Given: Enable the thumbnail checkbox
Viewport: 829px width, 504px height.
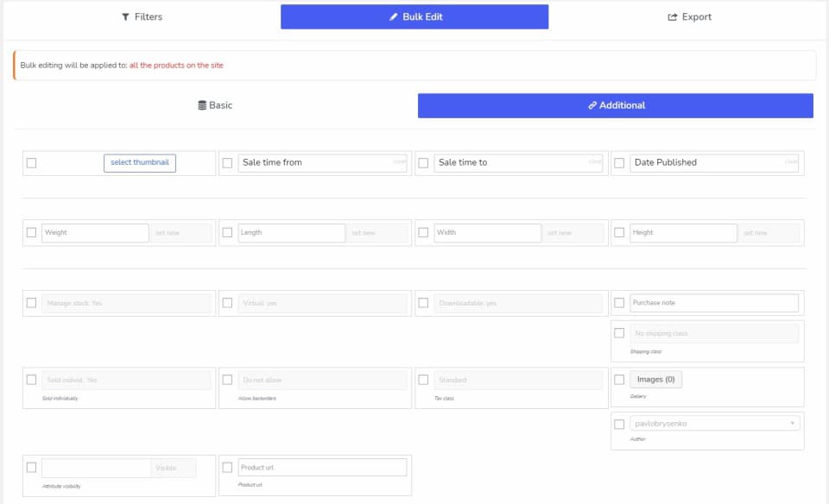Looking at the screenshot, I should coord(31,163).
